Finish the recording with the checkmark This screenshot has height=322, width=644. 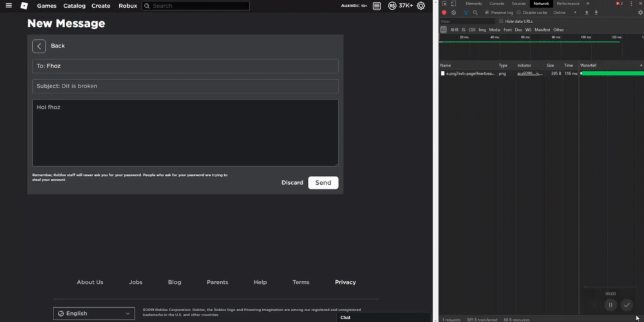pyautogui.click(x=627, y=305)
